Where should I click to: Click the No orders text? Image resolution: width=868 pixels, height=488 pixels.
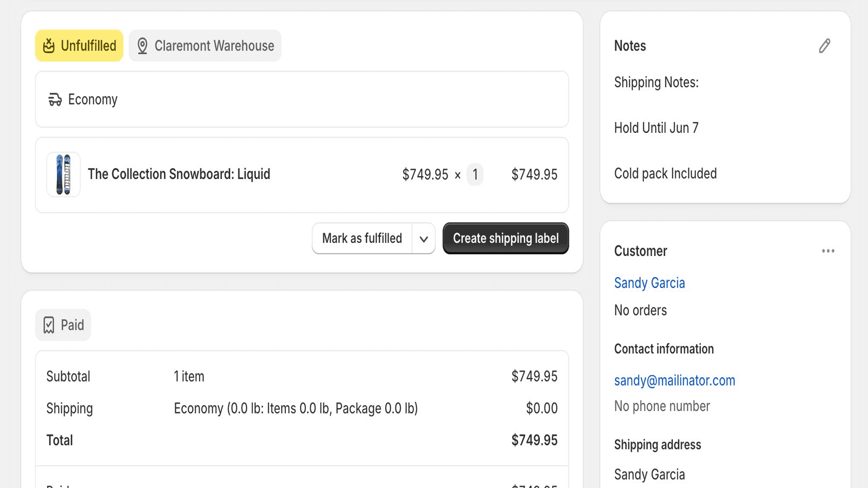tap(641, 310)
